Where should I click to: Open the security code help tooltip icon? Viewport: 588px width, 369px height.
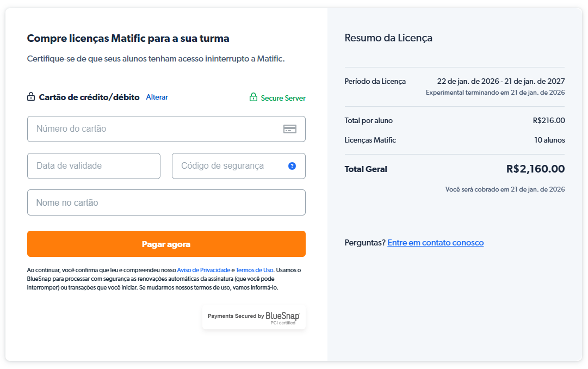(x=292, y=166)
